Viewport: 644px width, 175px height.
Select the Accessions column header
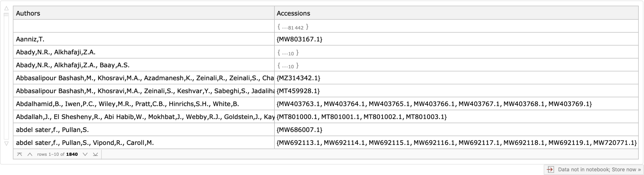coord(293,13)
